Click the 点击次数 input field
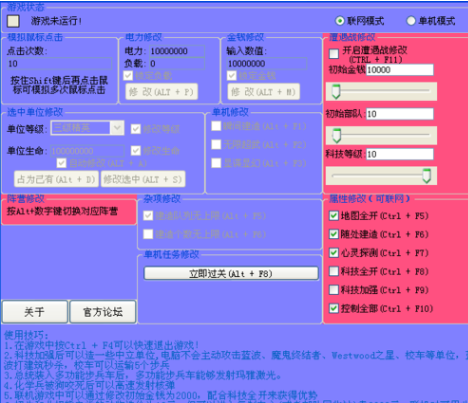Viewport: 468px width, 403px height. 60,64
